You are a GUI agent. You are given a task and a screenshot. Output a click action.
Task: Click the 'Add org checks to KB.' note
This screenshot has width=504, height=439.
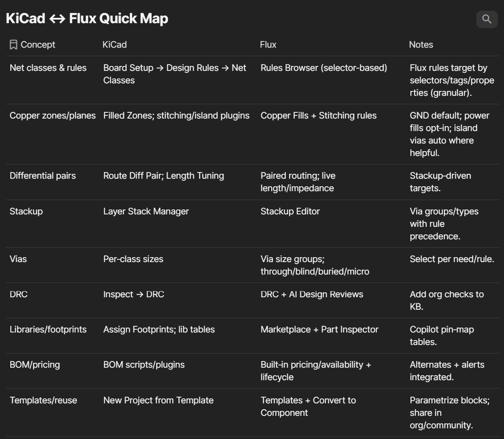446,300
